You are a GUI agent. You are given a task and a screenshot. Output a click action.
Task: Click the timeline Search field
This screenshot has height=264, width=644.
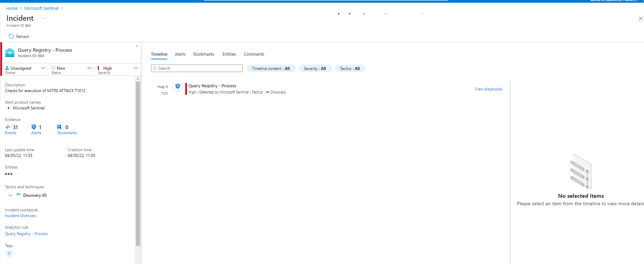pyautogui.click(x=197, y=68)
